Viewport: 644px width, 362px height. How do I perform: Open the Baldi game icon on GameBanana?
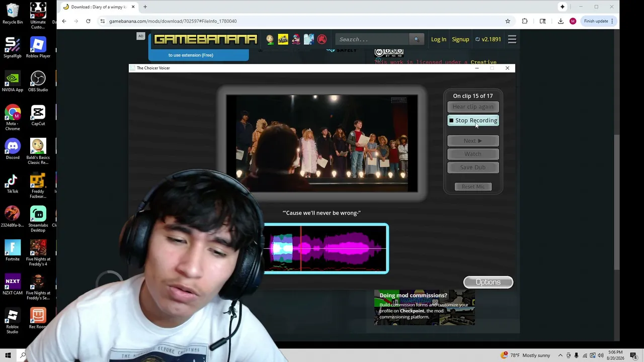(x=270, y=39)
